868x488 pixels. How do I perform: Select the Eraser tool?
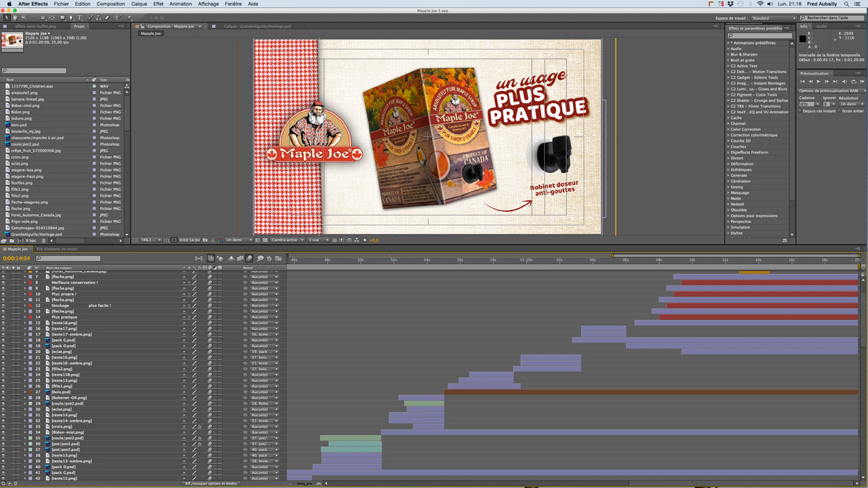[107, 18]
